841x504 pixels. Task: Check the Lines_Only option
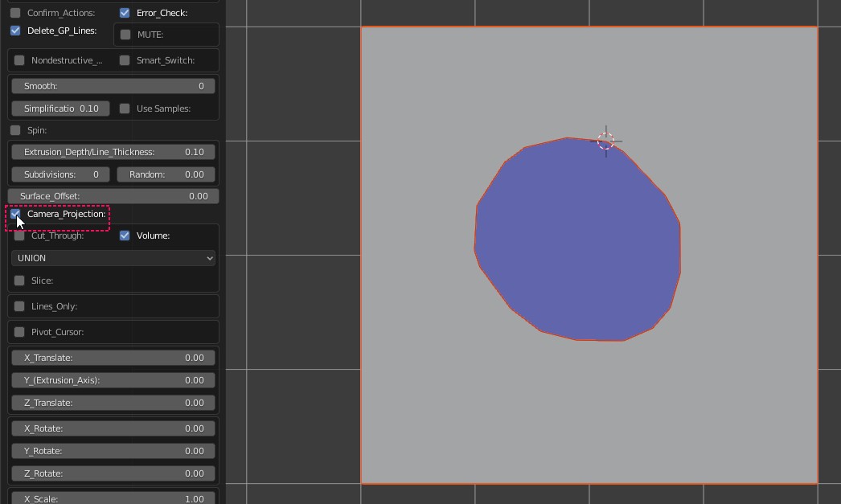pos(20,306)
